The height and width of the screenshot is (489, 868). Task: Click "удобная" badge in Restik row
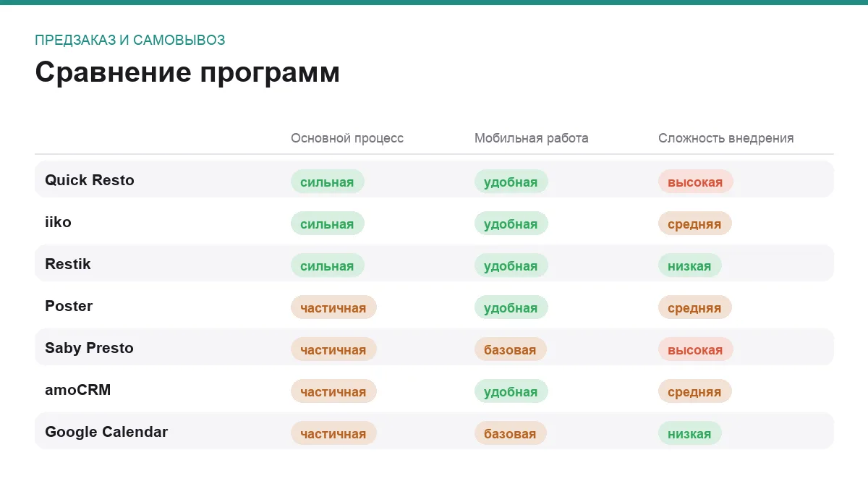click(511, 265)
